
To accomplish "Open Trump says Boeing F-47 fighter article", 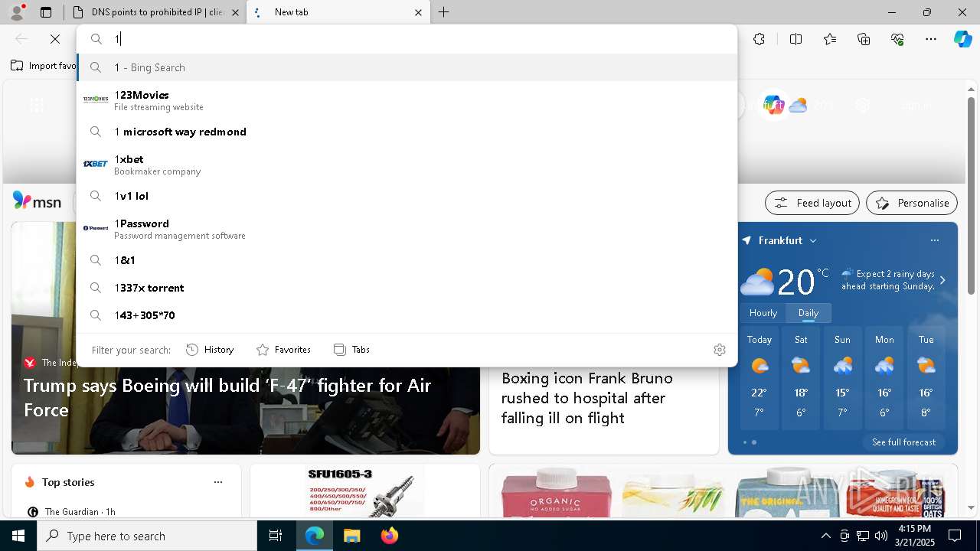I will (227, 398).
